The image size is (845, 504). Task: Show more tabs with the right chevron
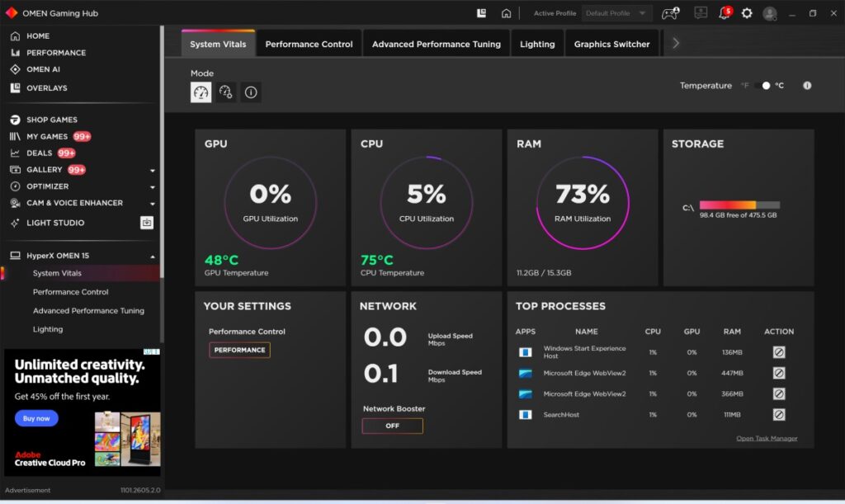pos(675,43)
